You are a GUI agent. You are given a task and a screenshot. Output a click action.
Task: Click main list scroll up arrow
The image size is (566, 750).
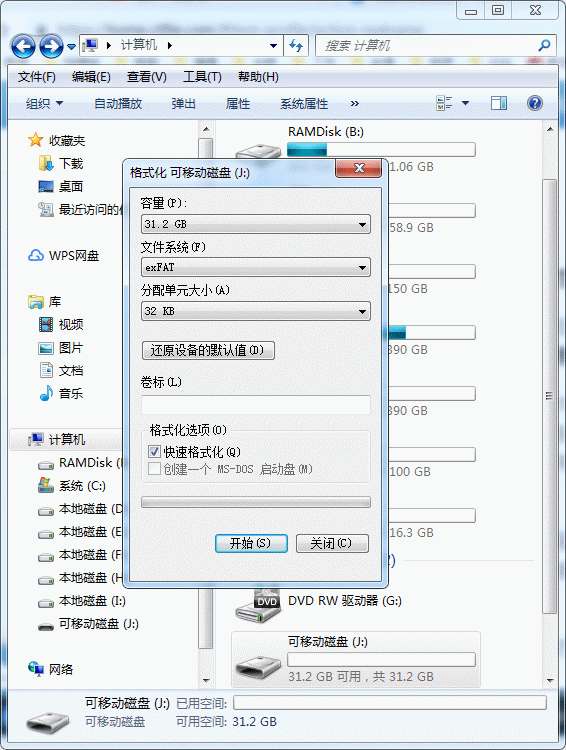(x=550, y=129)
